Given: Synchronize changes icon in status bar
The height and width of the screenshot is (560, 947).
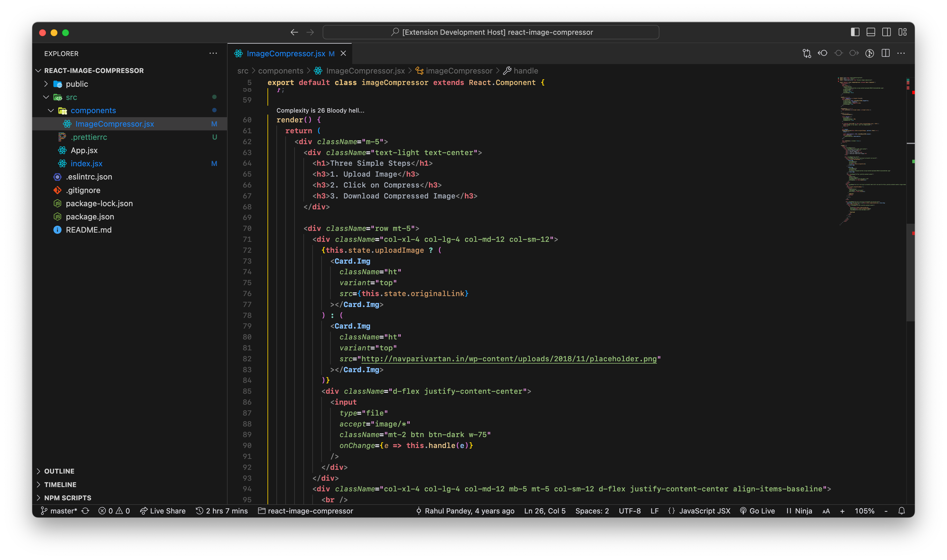Looking at the screenshot, I should pyautogui.click(x=85, y=511).
